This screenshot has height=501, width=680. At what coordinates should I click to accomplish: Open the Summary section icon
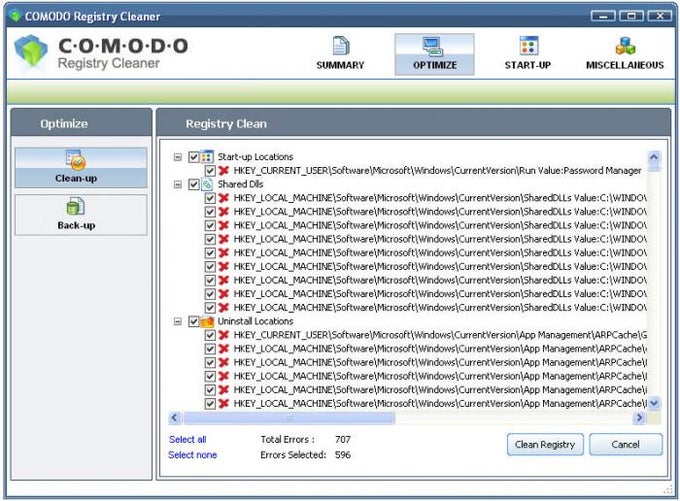[x=340, y=47]
